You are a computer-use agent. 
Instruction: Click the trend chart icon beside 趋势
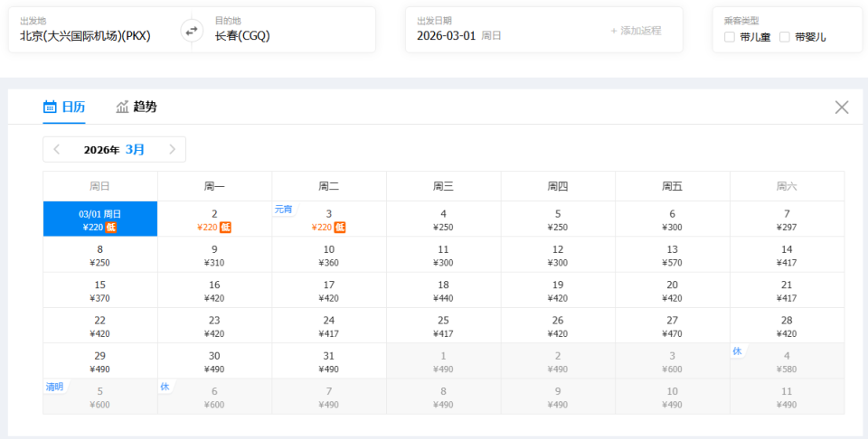[x=123, y=107]
